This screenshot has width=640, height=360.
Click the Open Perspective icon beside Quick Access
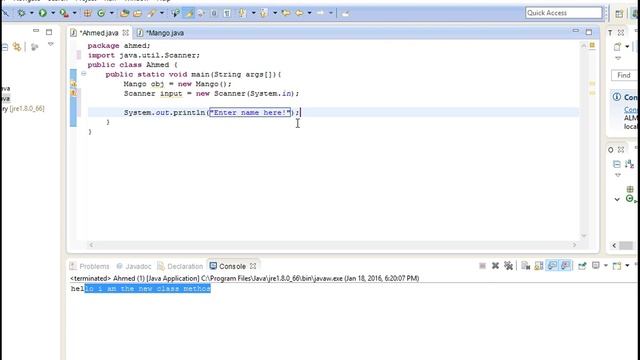(619, 13)
